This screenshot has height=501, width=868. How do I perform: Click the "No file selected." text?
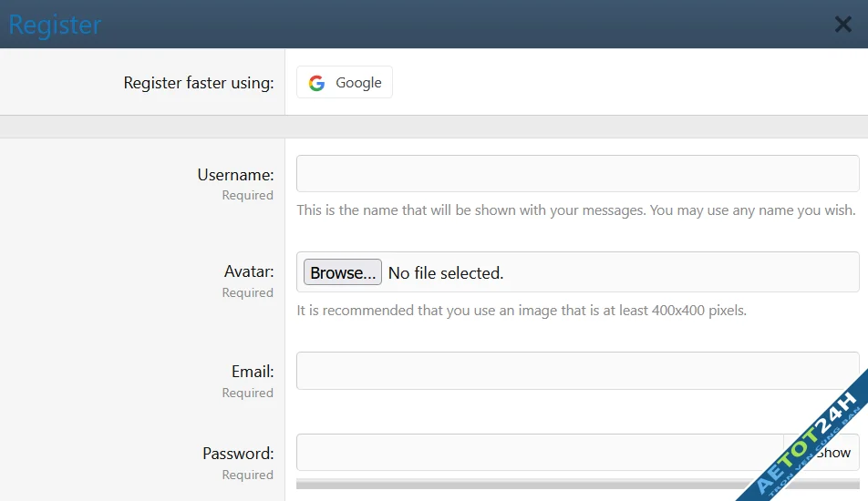(x=446, y=273)
